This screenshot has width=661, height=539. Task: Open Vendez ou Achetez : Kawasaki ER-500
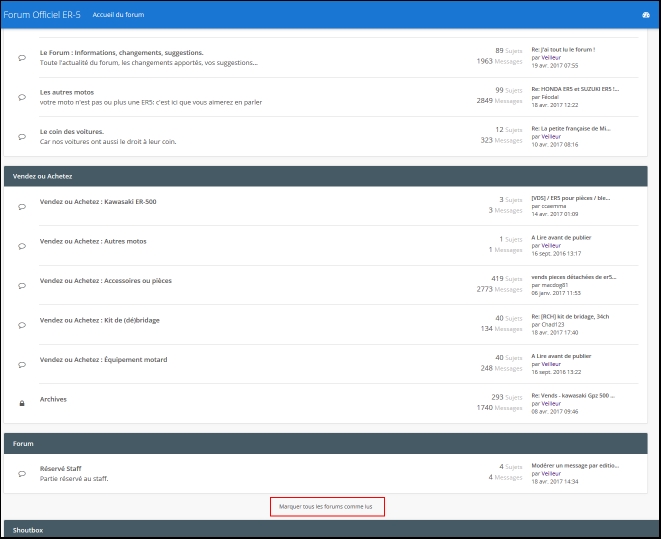[x=98, y=202]
